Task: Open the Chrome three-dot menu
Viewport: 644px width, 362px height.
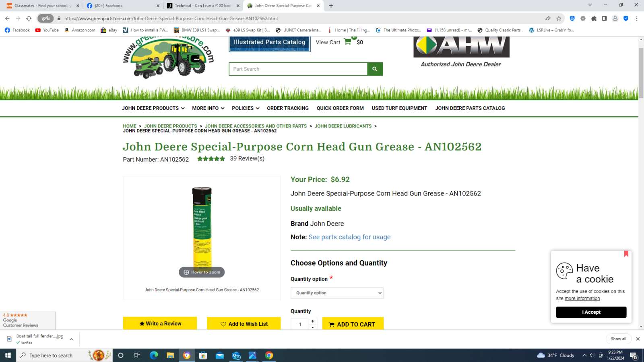Action: point(637,19)
